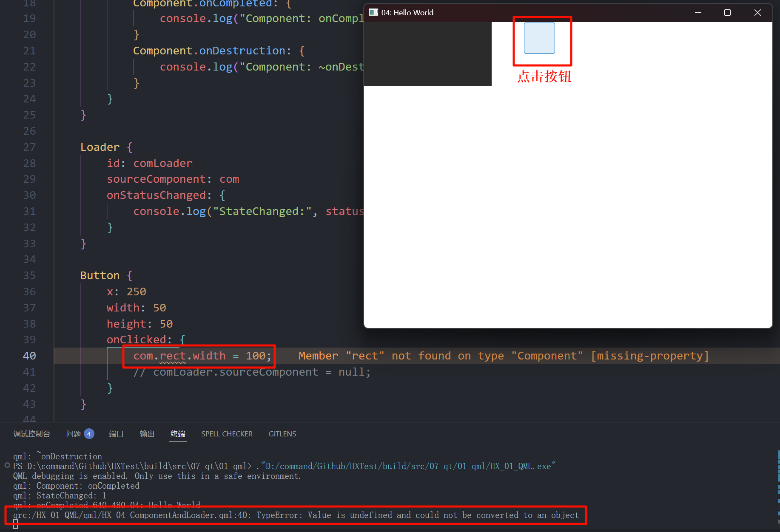Open the HX_01_QML.exe path link in terminal
This screenshot has height=532, width=780.
pyautogui.click(x=408, y=466)
